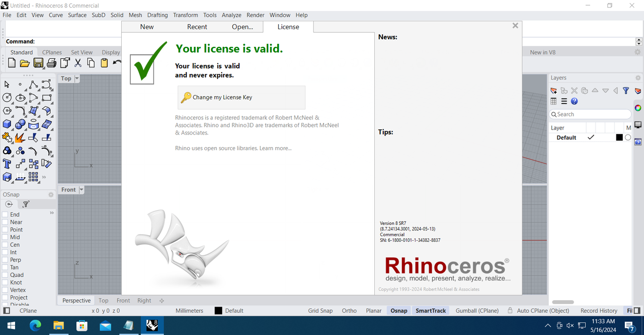Open the Top viewport title dropdown arrow
The height and width of the screenshot is (335, 644).
(77, 79)
